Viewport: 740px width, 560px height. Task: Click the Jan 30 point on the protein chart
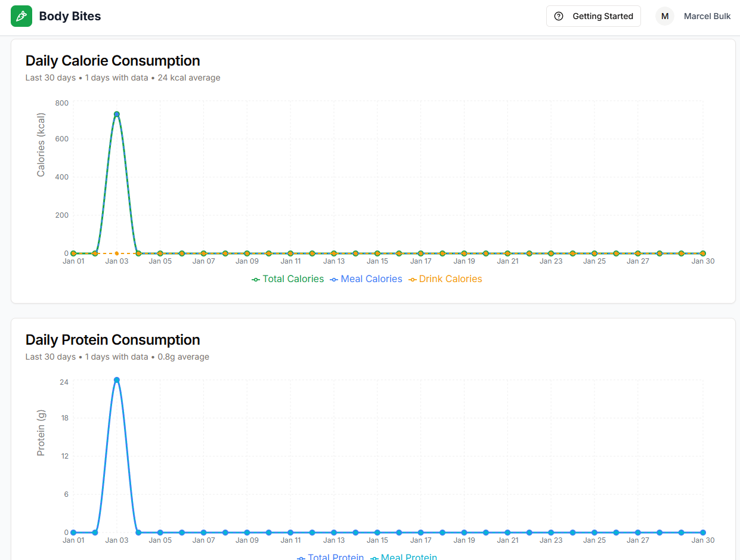click(702, 532)
